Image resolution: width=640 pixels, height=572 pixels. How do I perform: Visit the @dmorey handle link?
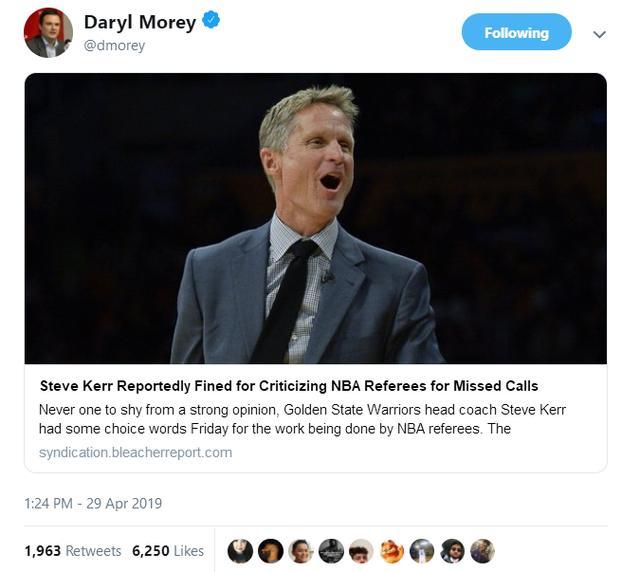(114, 45)
